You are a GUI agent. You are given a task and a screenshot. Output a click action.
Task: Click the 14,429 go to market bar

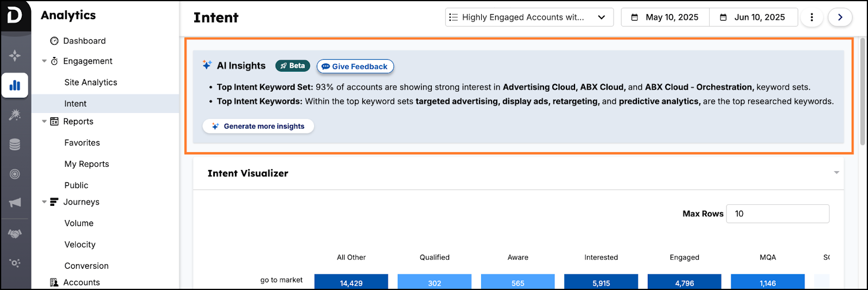[351, 282]
